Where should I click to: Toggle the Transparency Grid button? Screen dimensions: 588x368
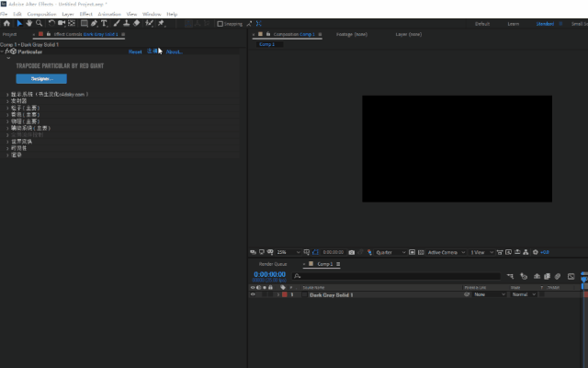[421, 252]
